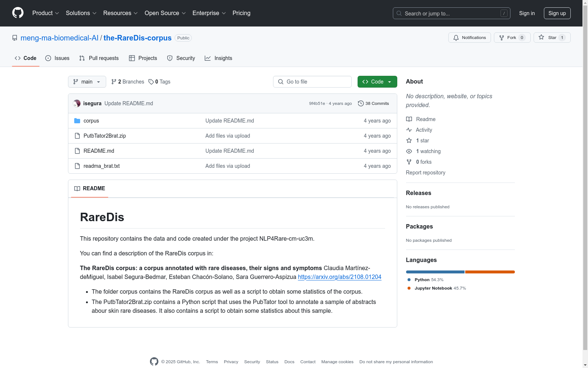Open meng-ma-biomedical-AI owner profile

tap(60, 38)
